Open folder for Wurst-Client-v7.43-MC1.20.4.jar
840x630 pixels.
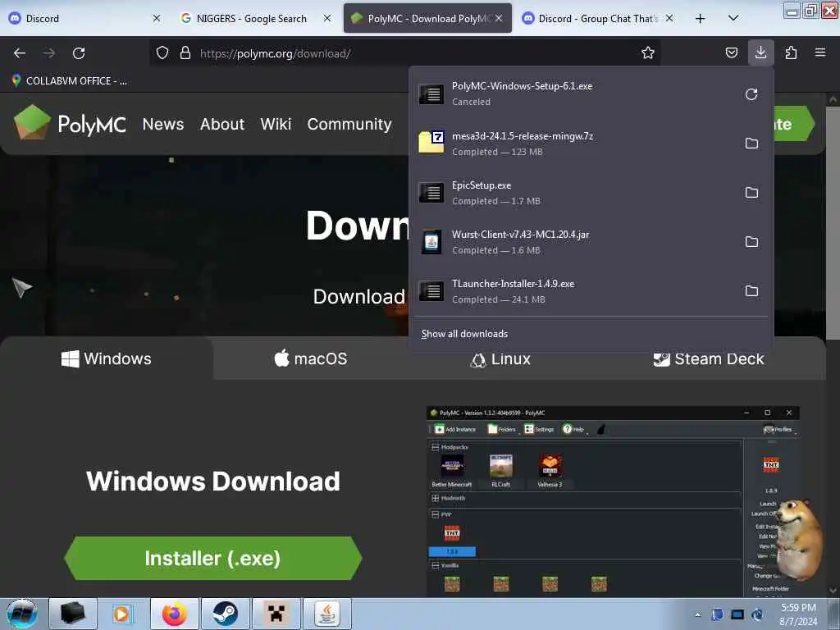[x=751, y=242]
